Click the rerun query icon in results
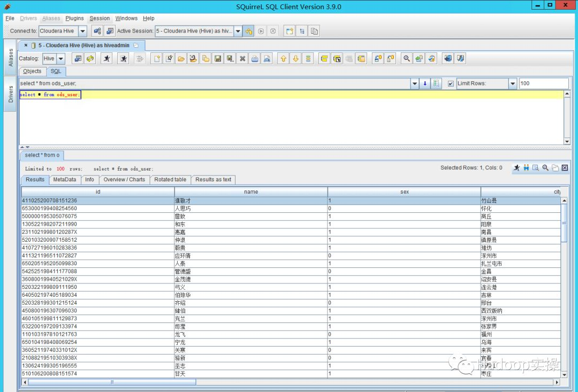Viewport: 578px width, 392px height. click(517, 168)
